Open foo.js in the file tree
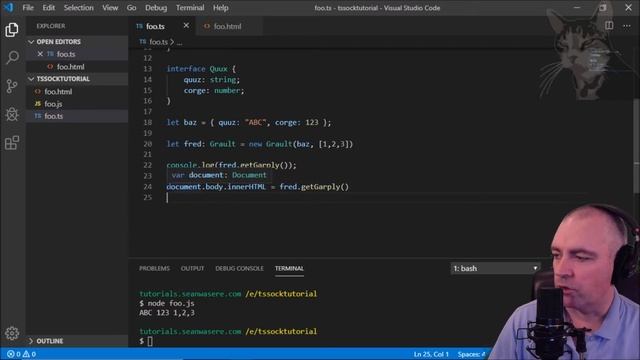The image size is (640, 360). tap(77, 104)
